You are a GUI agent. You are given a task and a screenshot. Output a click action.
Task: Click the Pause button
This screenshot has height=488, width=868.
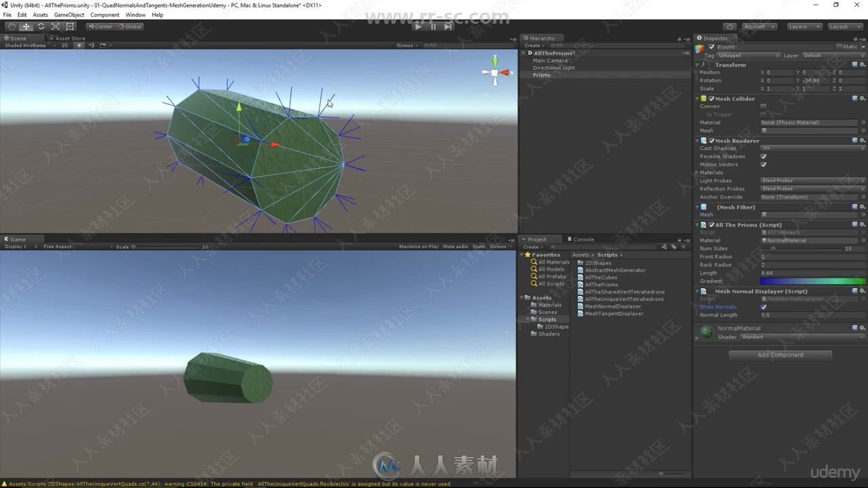(433, 26)
